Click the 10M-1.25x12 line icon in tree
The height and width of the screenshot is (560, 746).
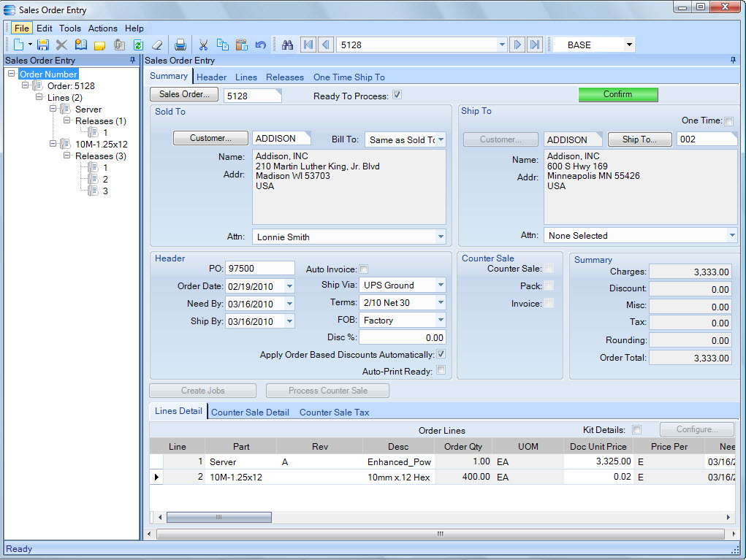click(x=65, y=144)
